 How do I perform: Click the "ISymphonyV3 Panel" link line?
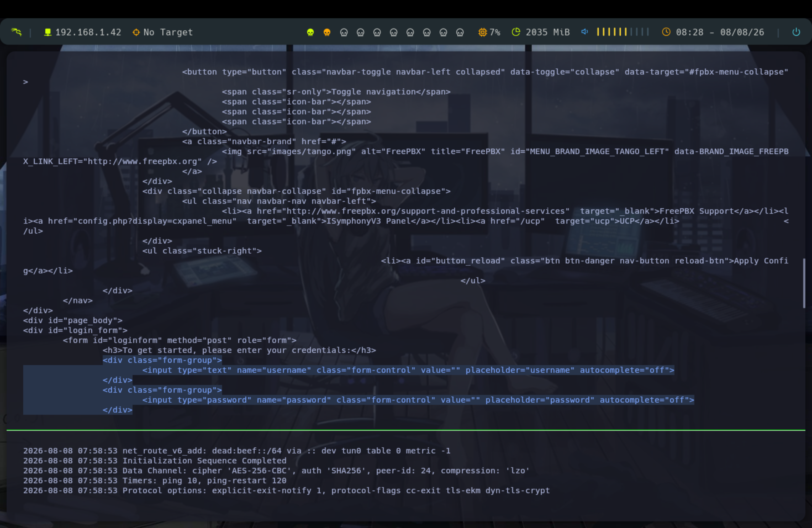351,221
